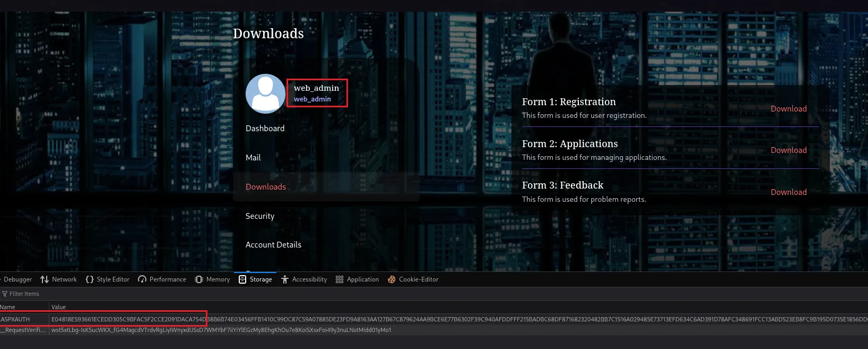
Task: Download Form 1: Registration
Action: pyautogui.click(x=788, y=109)
